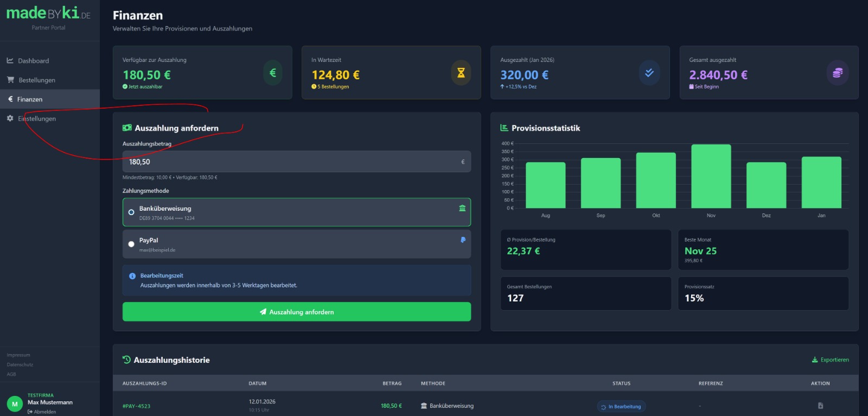The width and height of the screenshot is (868, 416).
Task: Click the 12.01.2026 date cell
Action: pos(262,402)
